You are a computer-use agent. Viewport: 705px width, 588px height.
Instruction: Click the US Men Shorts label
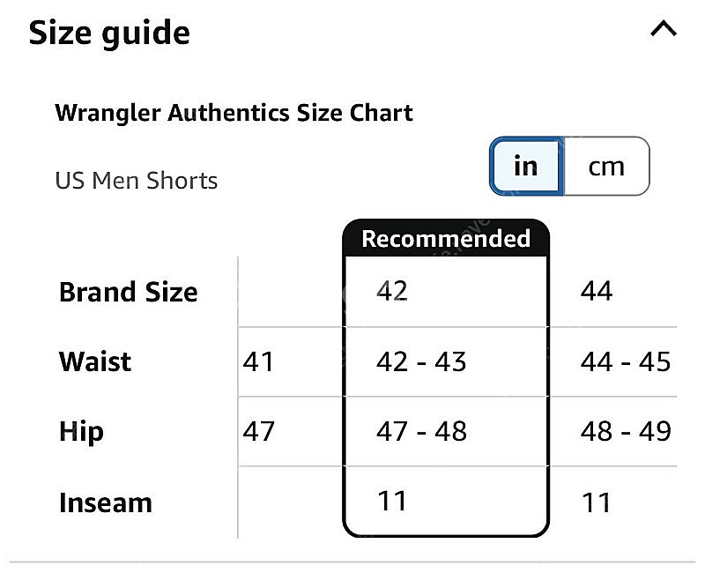(x=136, y=181)
